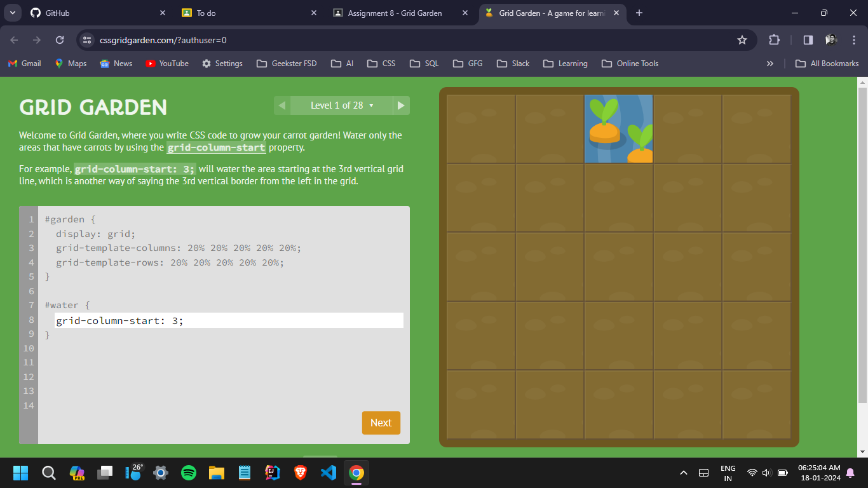Show more bookmarks overflow chevron
The image size is (868, 488).
point(770,64)
